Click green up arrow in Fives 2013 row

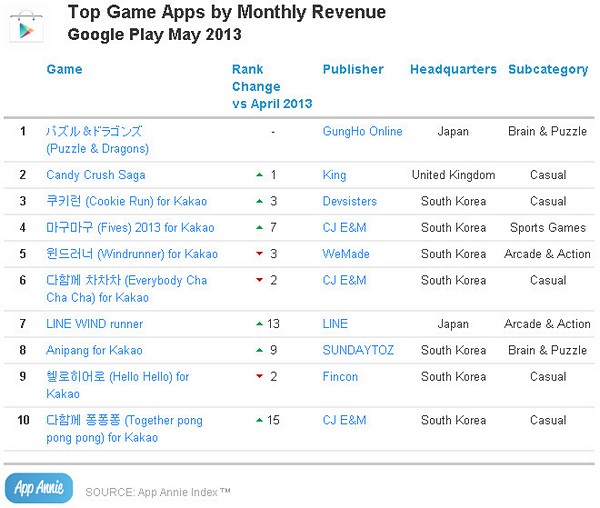point(259,228)
